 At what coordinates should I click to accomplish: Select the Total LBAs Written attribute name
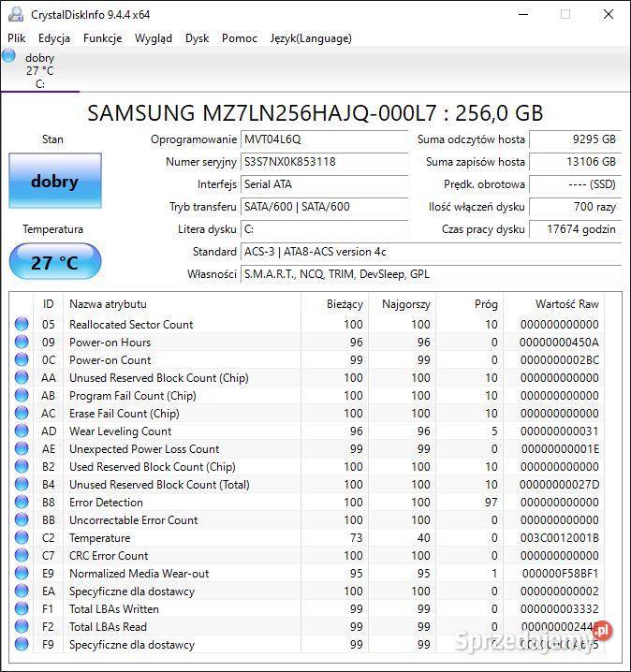[x=114, y=609]
